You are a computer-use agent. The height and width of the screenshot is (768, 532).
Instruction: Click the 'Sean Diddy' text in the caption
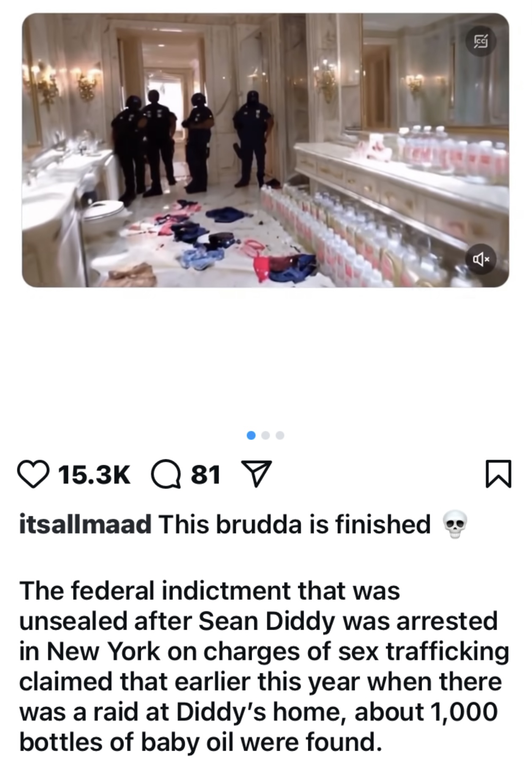(266, 621)
